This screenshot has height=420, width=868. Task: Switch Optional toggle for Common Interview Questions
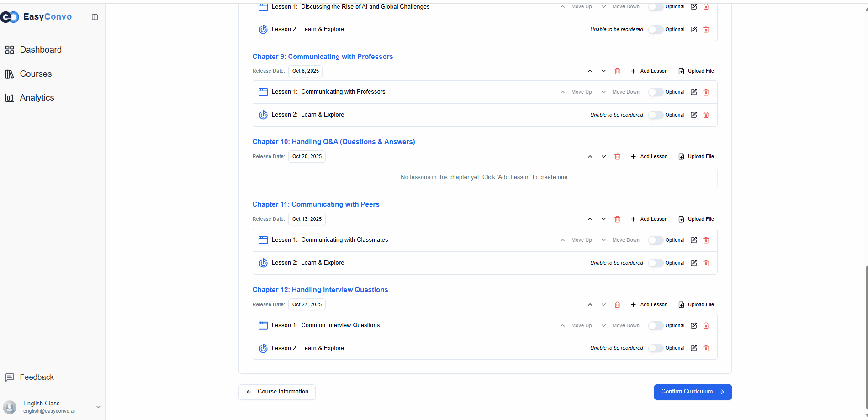click(x=655, y=326)
